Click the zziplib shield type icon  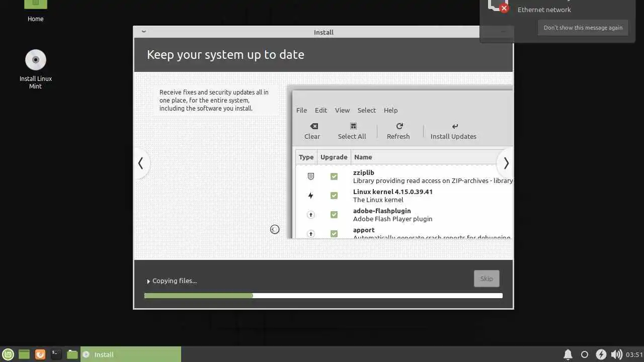pos(311,176)
